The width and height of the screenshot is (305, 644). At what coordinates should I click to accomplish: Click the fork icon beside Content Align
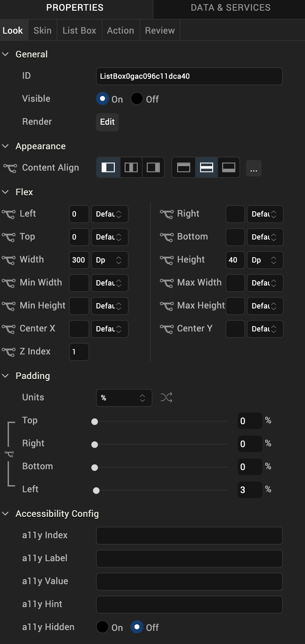point(10,168)
